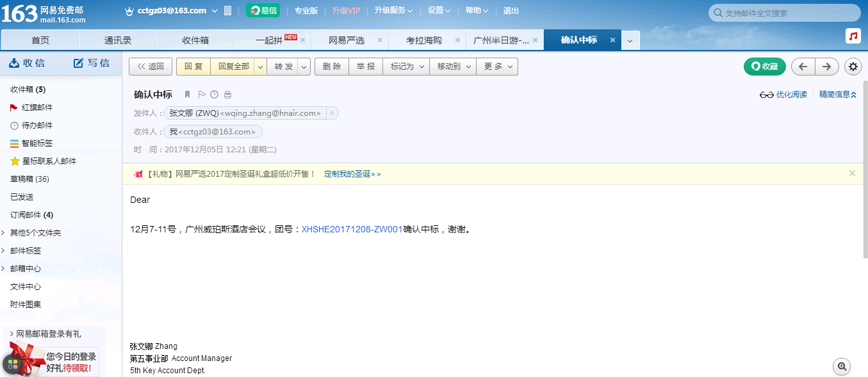Screen dimensions: 868x377
Task: Print this email using the printer icon
Action: [x=227, y=95]
